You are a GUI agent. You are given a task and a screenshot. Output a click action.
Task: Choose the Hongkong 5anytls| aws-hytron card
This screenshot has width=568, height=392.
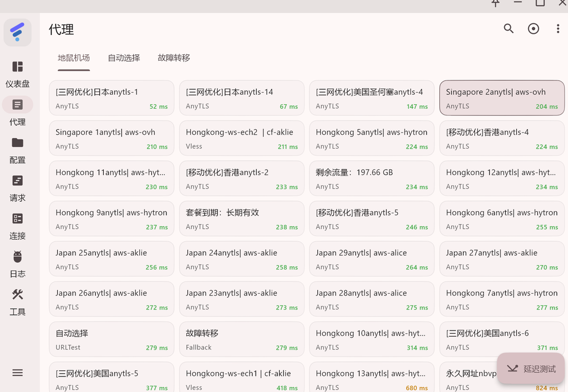coord(372,138)
